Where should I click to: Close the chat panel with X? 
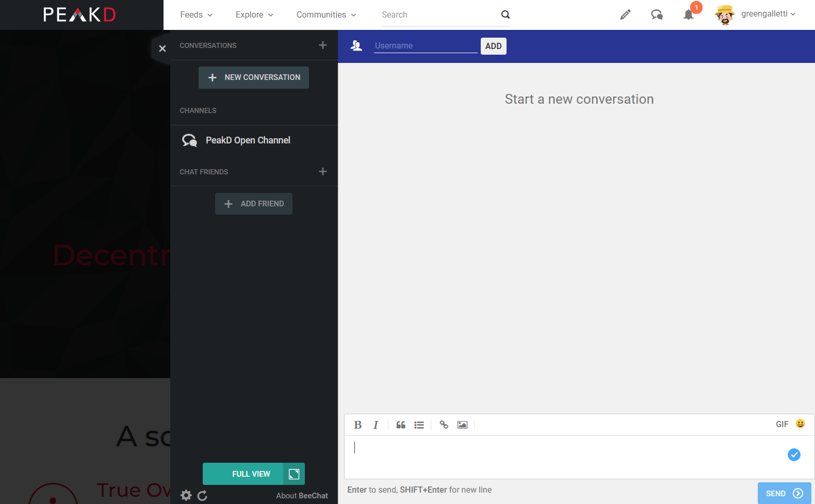point(162,48)
